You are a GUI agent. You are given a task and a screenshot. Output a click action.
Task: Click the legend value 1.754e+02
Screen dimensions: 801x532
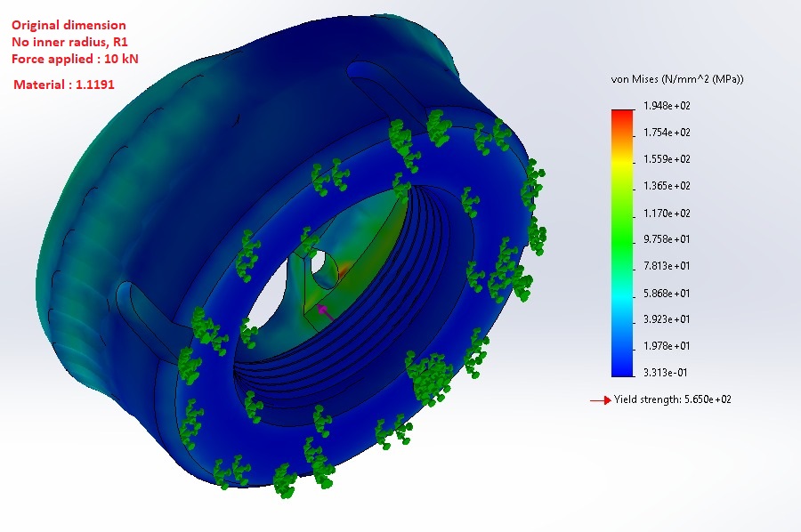pyautogui.click(x=667, y=133)
